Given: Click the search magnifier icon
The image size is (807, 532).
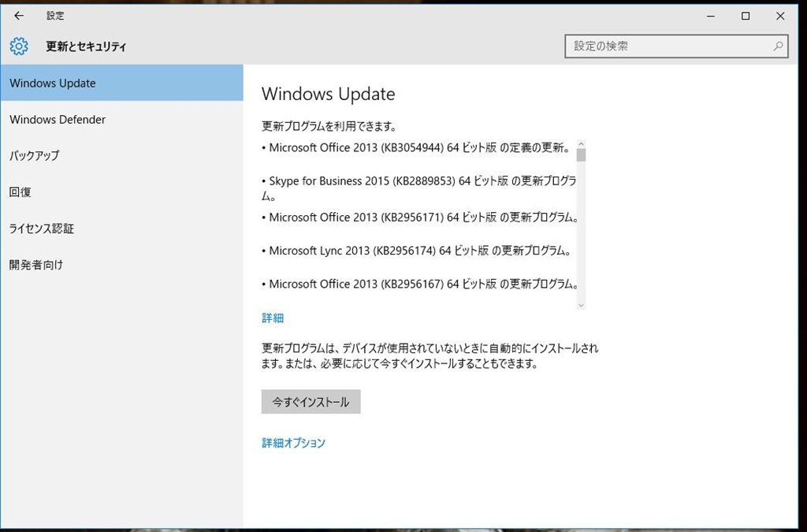Looking at the screenshot, I should [x=778, y=47].
